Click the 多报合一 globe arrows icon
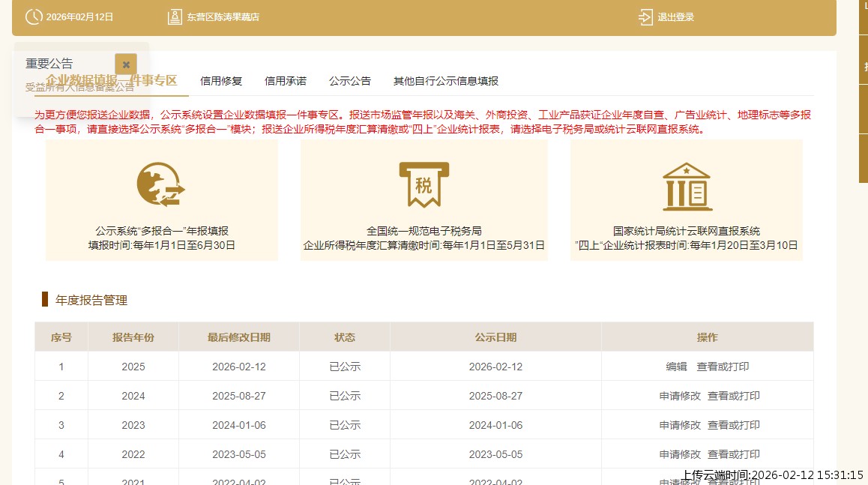This screenshot has width=868, height=485. [160, 184]
